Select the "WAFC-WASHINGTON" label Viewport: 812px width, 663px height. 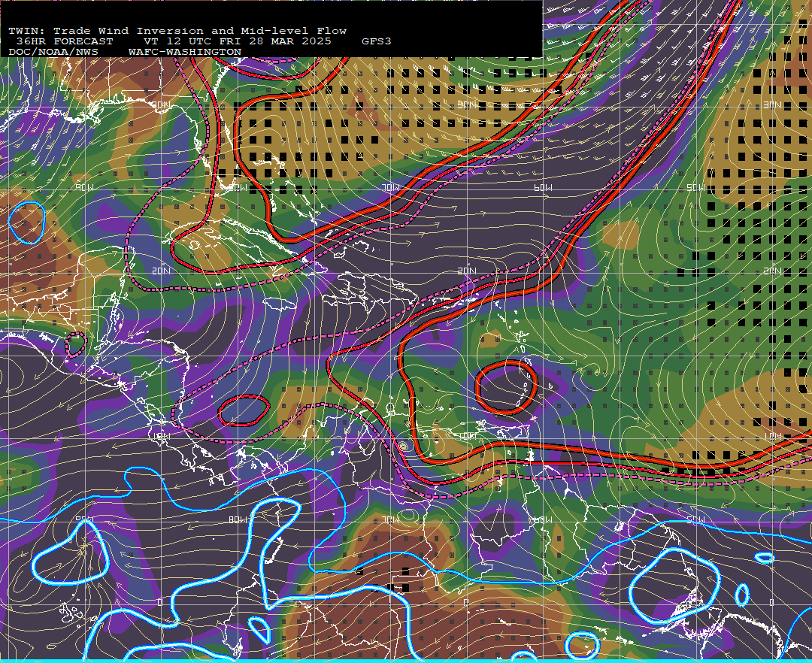tap(185, 53)
